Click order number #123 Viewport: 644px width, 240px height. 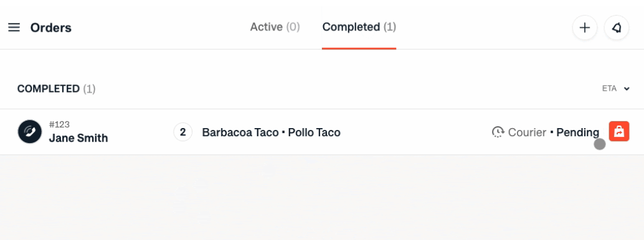(x=59, y=124)
